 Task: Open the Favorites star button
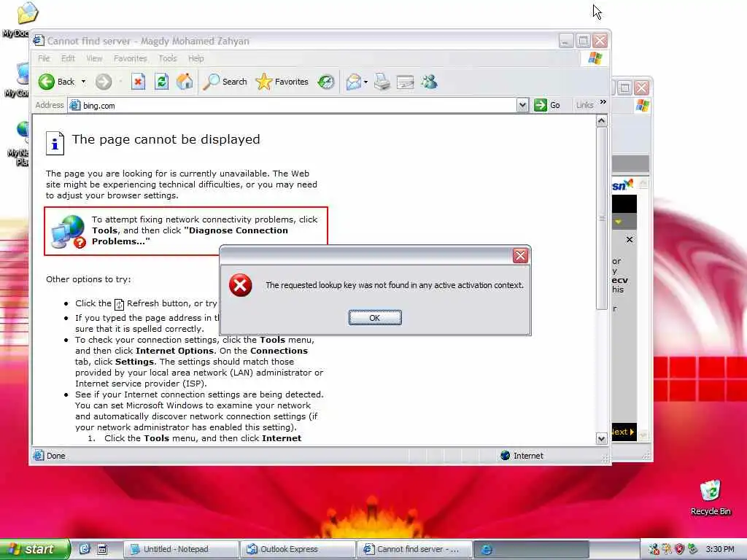[x=282, y=82]
